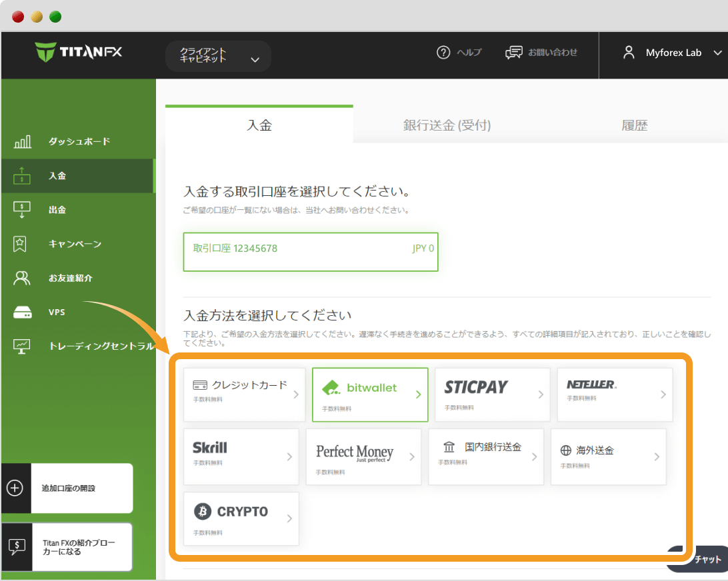The image size is (728, 581).
Task: Click the Perfect Money logo
Action: (x=355, y=452)
